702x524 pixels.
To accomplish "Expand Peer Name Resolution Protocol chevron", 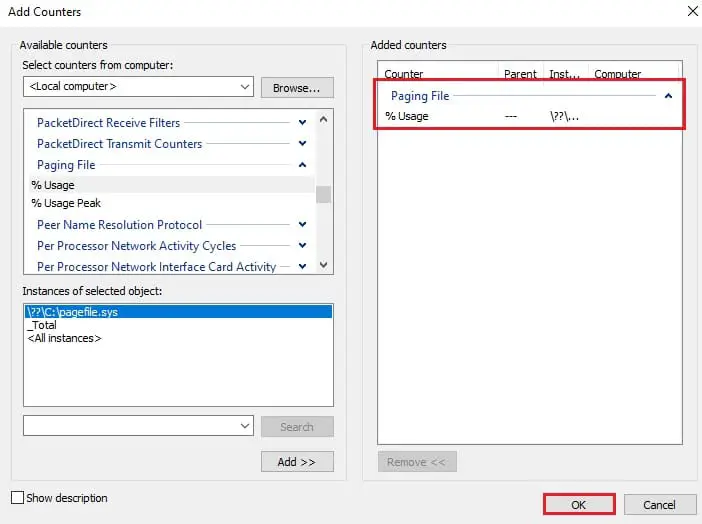I will coord(303,224).
